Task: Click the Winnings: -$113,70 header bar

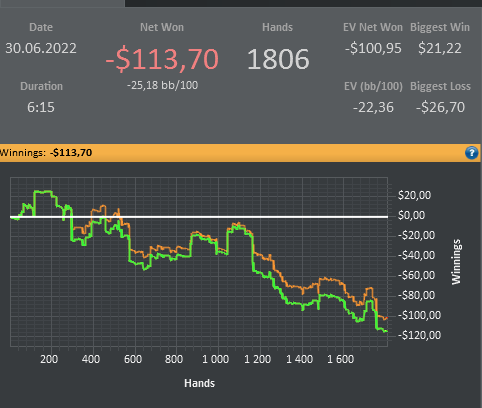Action: 240,153
